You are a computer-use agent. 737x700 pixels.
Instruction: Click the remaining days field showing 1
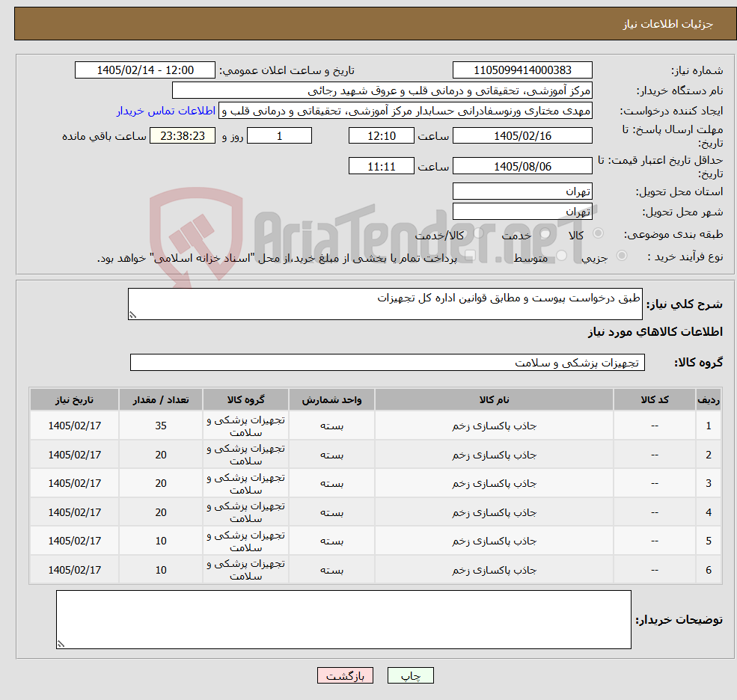[x=279, y=136]
